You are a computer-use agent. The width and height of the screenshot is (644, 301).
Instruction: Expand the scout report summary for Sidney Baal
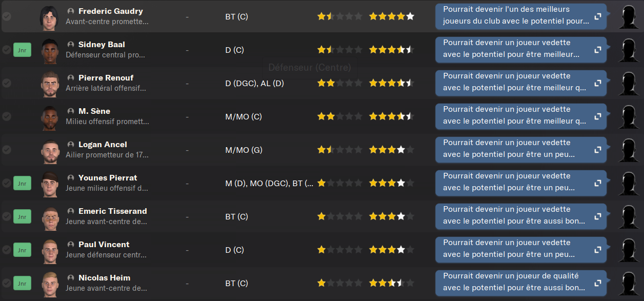(x=597, y=50)
